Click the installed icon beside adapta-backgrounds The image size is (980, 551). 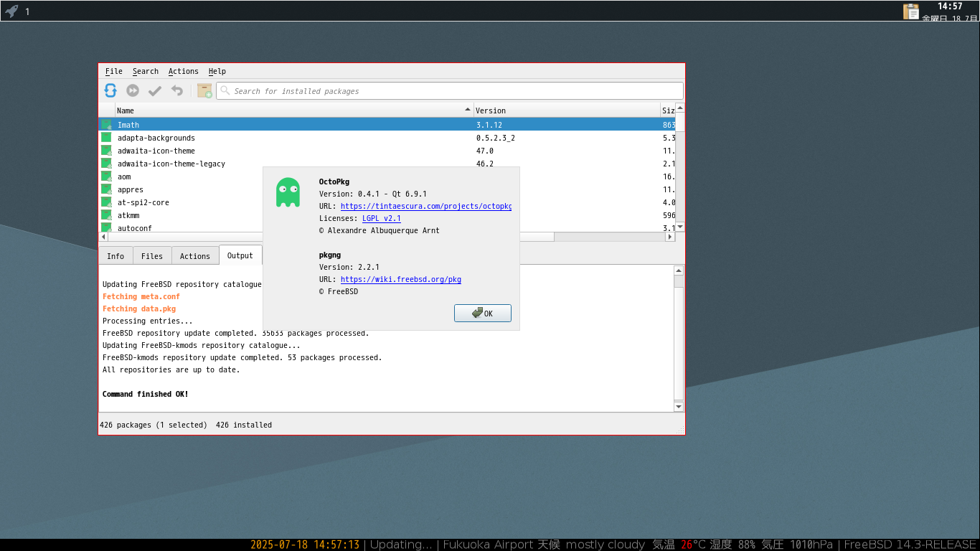pyautogui.click(x=106, y=138)
